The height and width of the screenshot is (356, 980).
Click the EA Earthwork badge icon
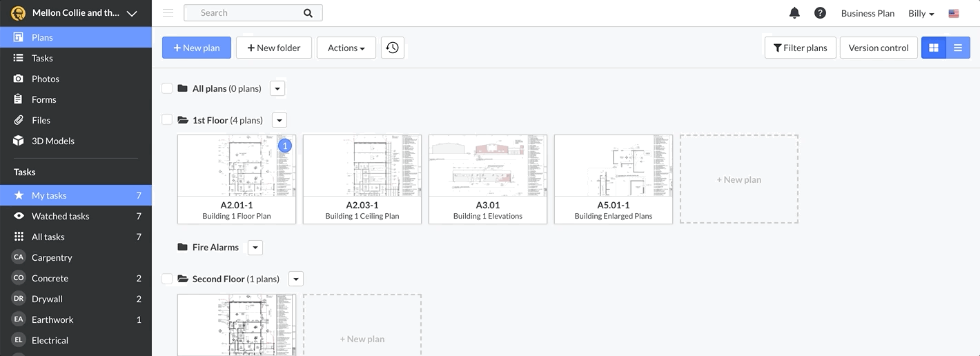19,319
